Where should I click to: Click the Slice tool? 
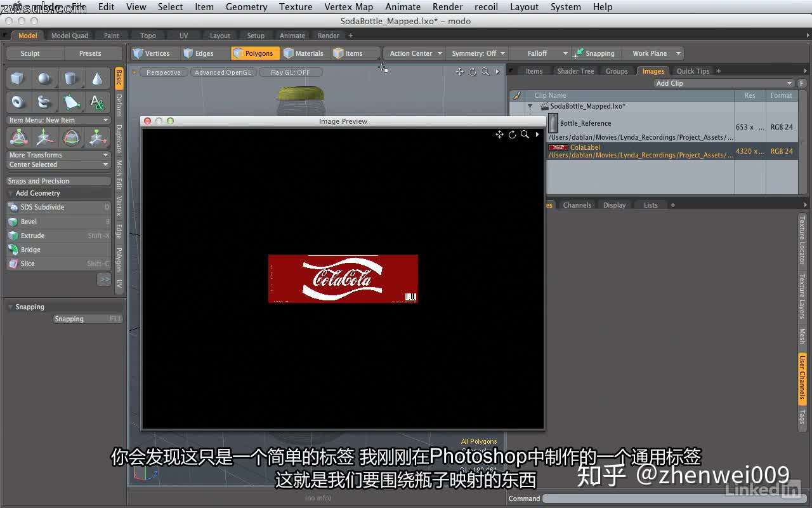pos(58,264)
